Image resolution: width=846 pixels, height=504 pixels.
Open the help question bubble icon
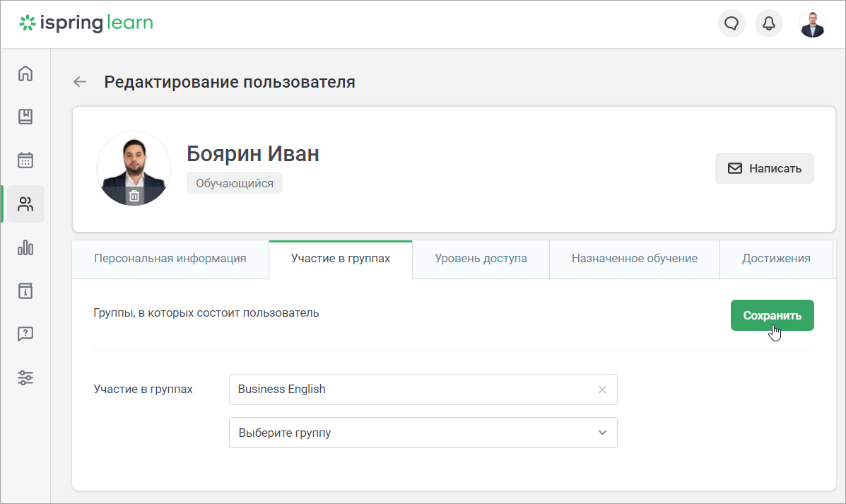25,334
